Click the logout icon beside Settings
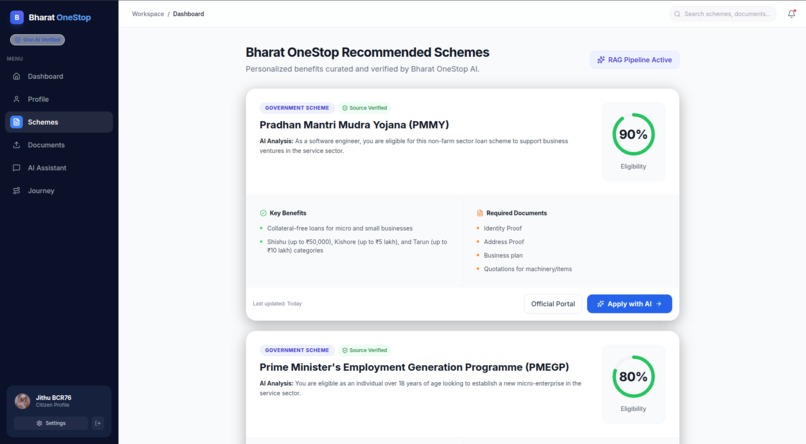Viewport: 806px width, 444px height. (x=98, y=423)
